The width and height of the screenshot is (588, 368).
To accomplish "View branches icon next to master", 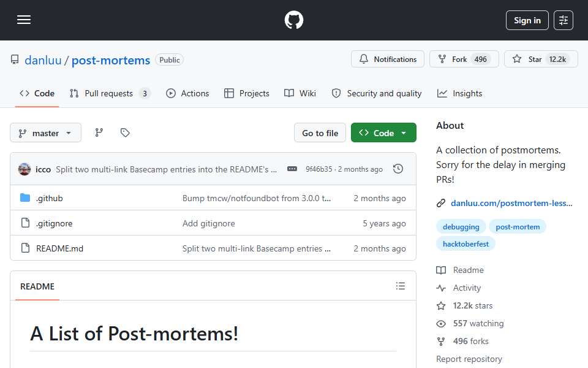I will (99, 132).
